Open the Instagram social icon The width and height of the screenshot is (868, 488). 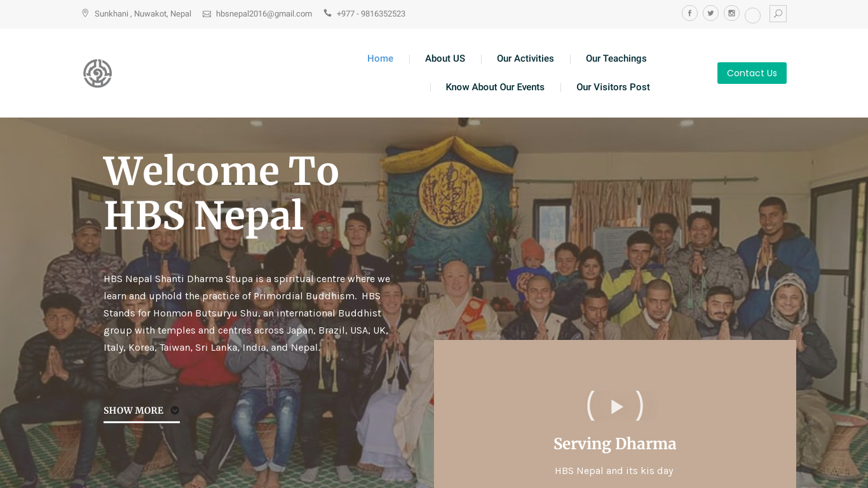[x=731, y=13]
